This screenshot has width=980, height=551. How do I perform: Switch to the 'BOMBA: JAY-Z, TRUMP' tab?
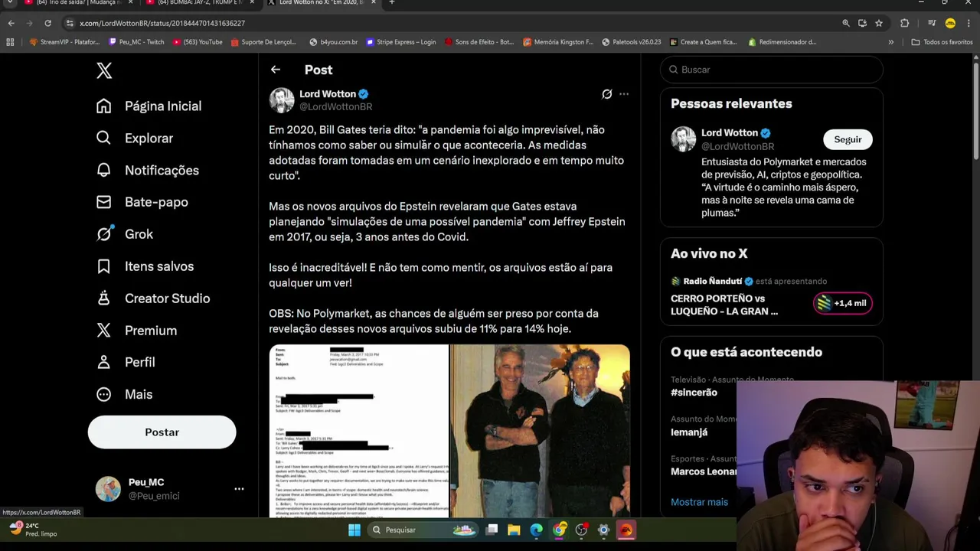click(x=201, y=3)
